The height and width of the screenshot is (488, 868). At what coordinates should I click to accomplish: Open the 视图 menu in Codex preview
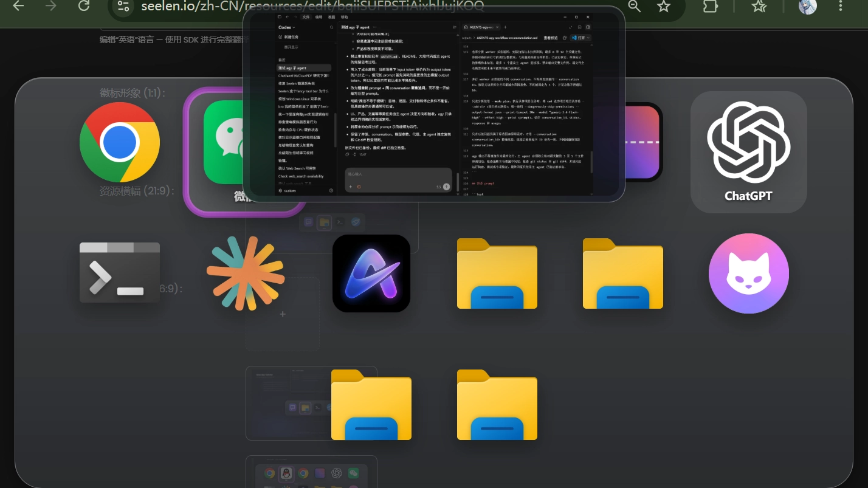[331, 17]
